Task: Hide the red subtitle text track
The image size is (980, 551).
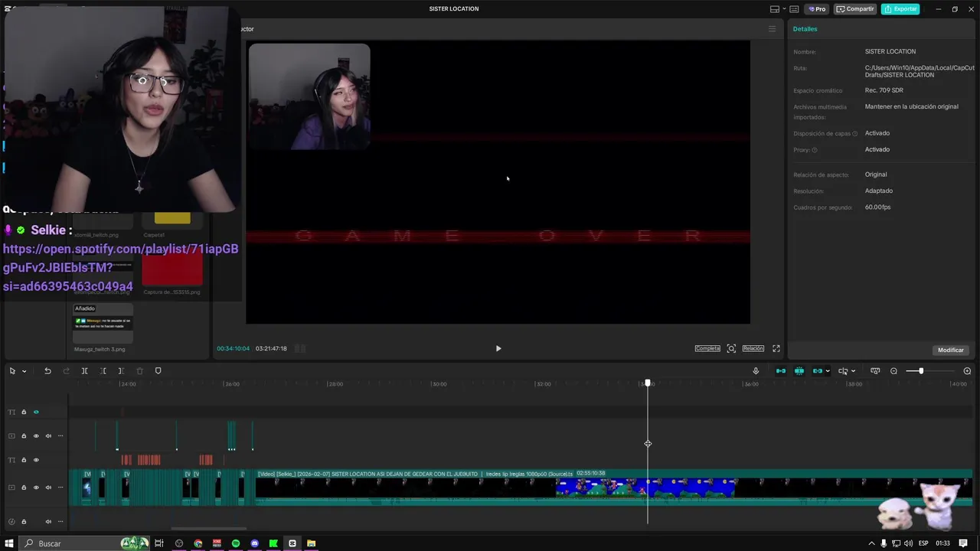Action: coord(36,460)
